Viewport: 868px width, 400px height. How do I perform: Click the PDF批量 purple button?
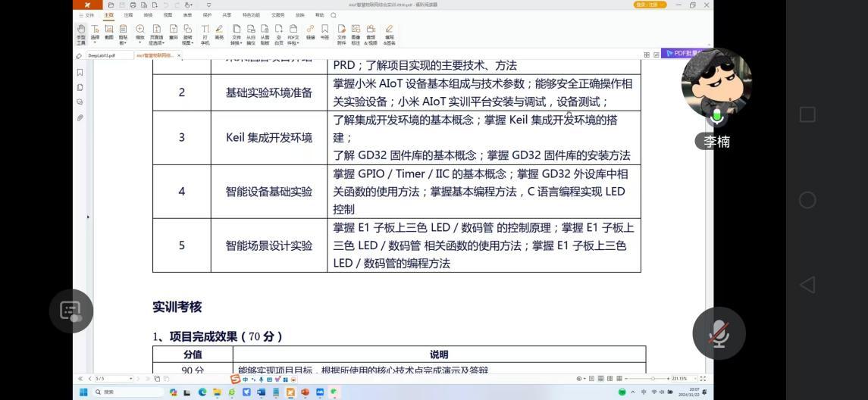(x=686, y=54)
